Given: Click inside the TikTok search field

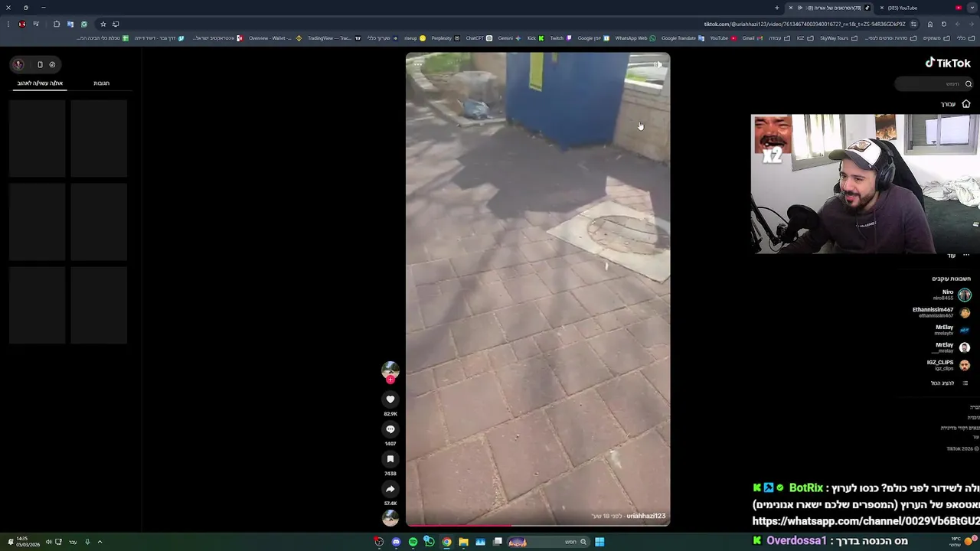Looking at the screenshot, I should point(935,84).
